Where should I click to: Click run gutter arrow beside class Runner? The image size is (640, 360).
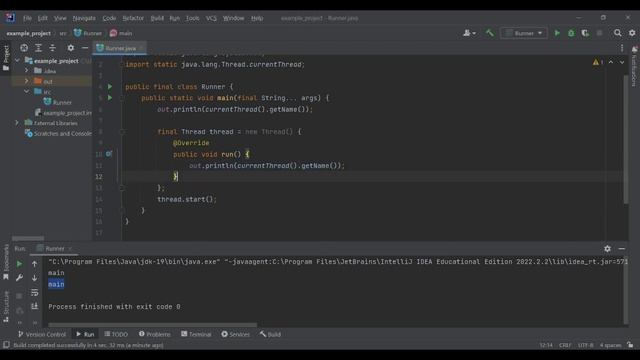(110, 87)
